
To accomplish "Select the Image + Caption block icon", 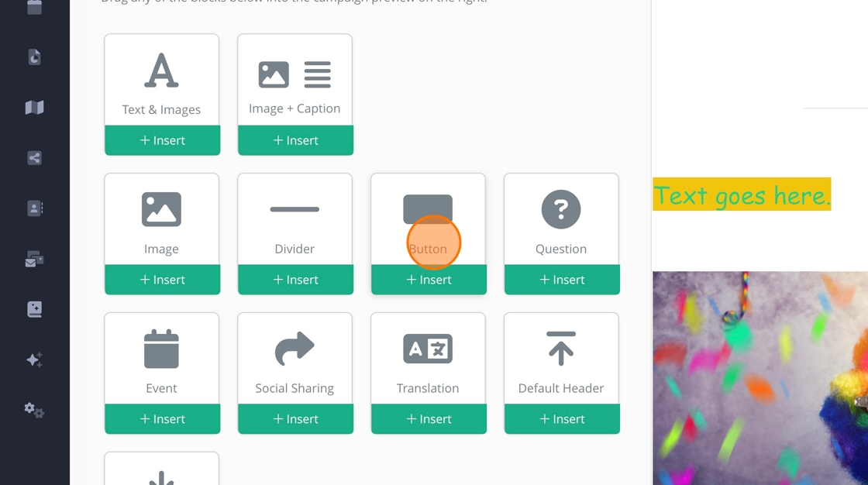I will [x=294, y=74].
